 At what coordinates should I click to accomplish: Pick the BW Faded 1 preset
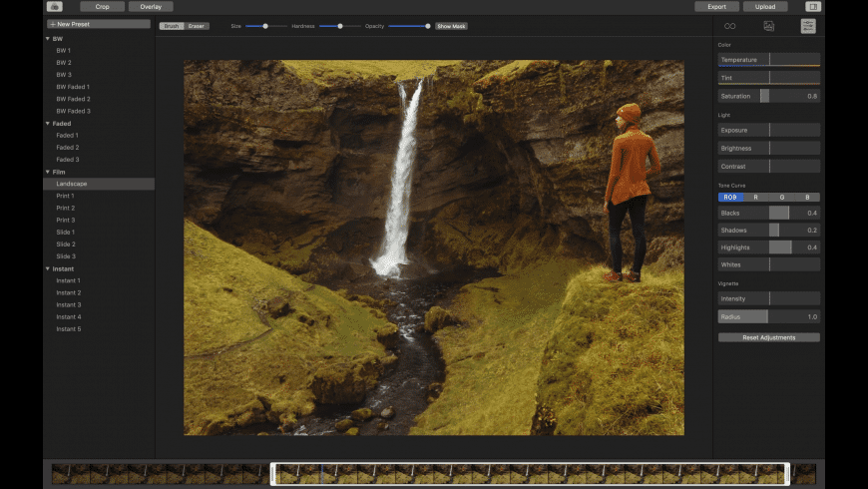point(73,87)
